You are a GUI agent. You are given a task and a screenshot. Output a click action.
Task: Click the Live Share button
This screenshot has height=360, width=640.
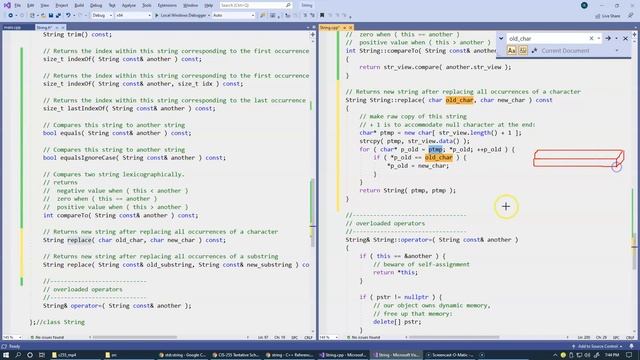pyautogui.click(x=608, y=16)
